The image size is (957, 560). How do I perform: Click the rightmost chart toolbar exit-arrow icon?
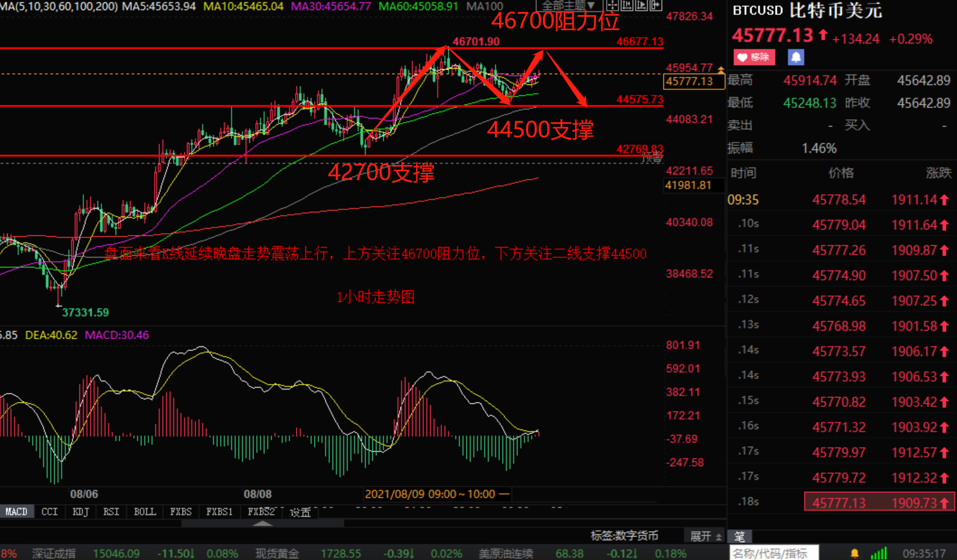click(x=655, y=5)
